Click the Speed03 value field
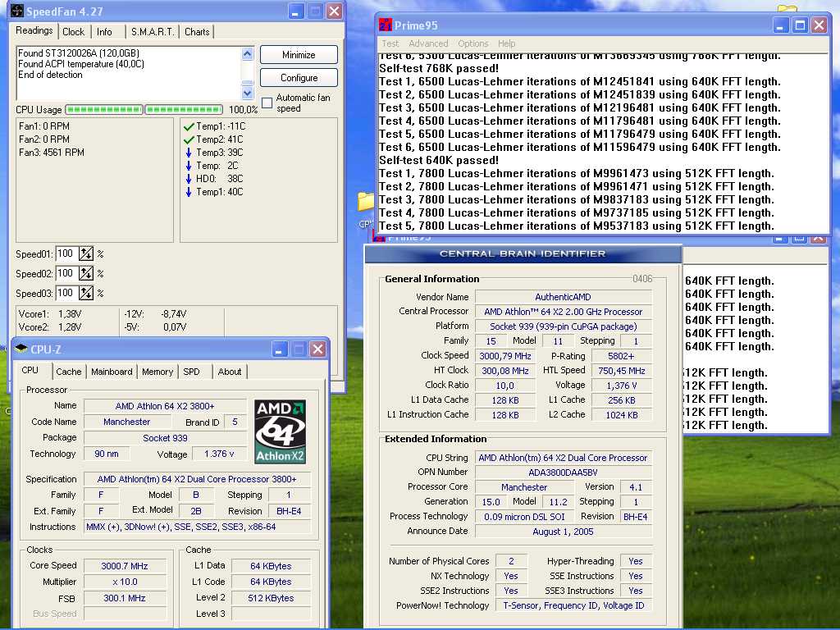The image size is (840, 630). (x=67, y=293)
